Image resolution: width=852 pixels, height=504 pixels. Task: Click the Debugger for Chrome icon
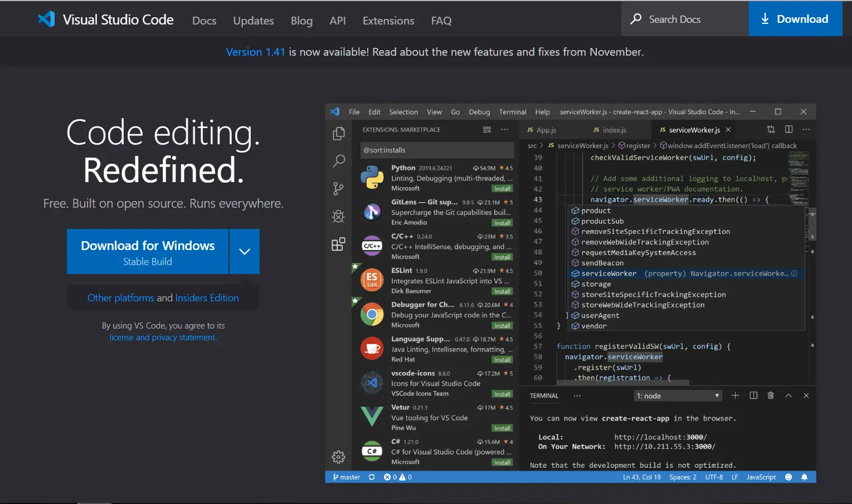[372, 315]
